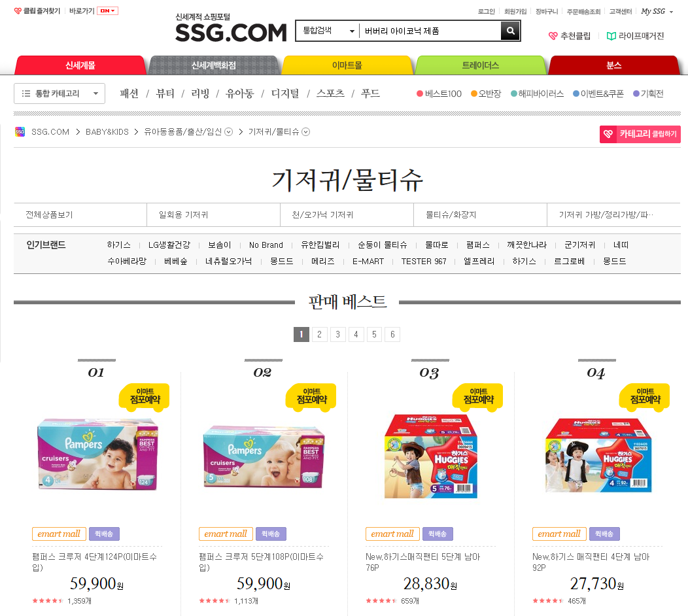Open the 라이프매거진 book icon link
The image size is (688, 616).
pyautogui.click(x=611, y=36)
